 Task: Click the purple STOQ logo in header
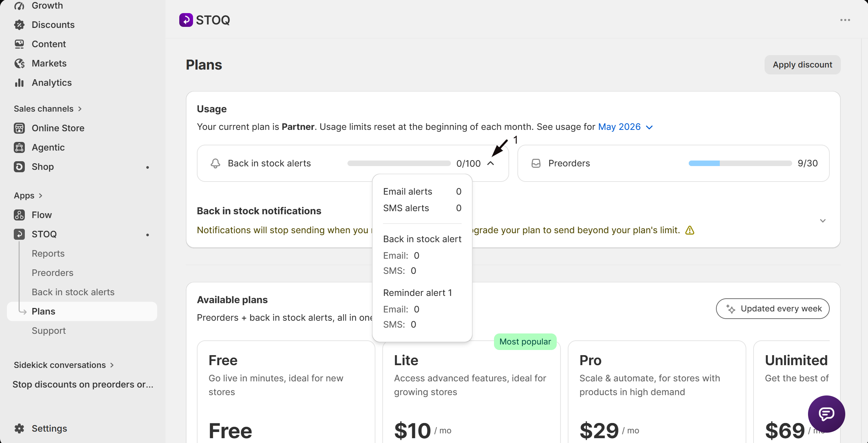click(186, 20)
